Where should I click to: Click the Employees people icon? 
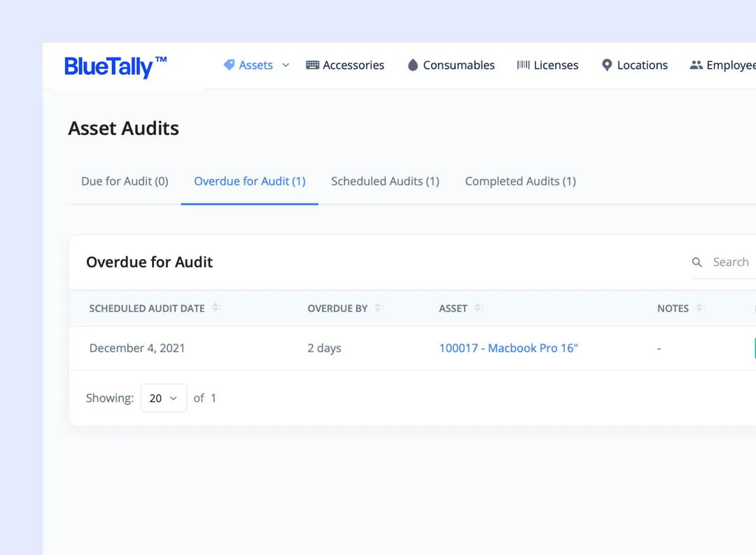click(x=696, y=64)
